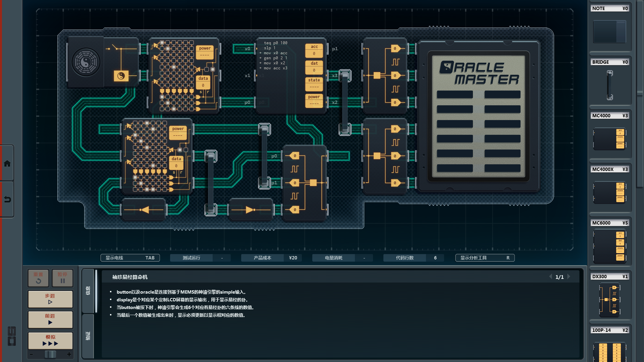This screenshot has width=644, height=362.
Task: Increase simulation speed with plus button
Action: (x=69, y=354)
